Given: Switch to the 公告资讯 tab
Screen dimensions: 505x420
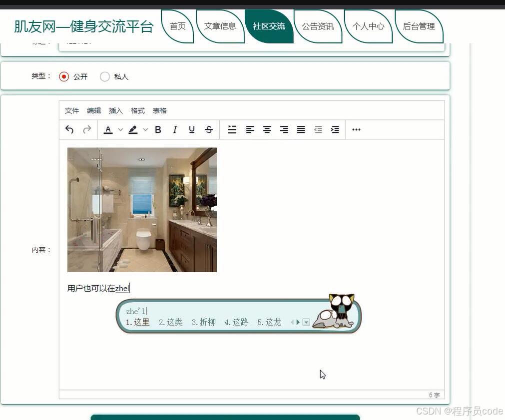Looking at the screenshot, I should [x=318, y=26].
